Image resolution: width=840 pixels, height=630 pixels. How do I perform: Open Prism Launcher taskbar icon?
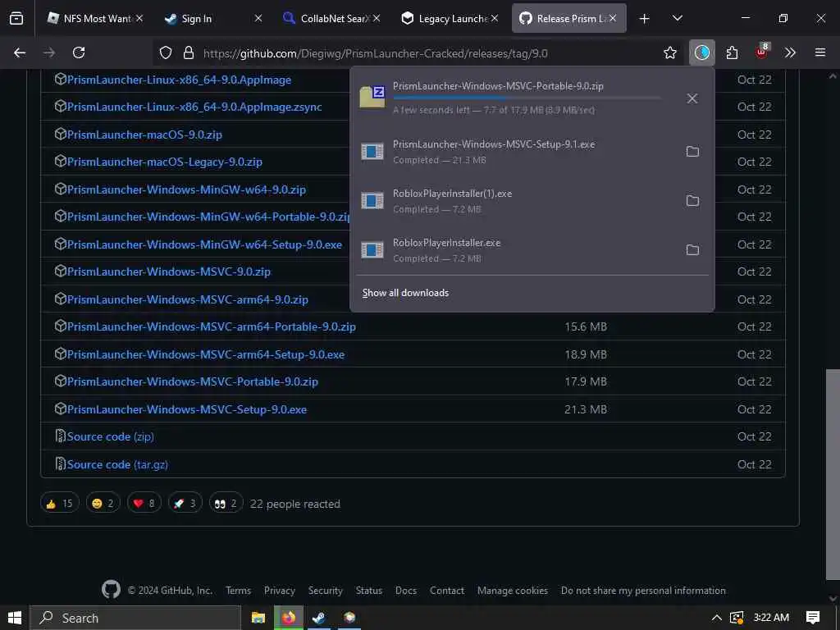pyautogui.click(x=349, y=618)
